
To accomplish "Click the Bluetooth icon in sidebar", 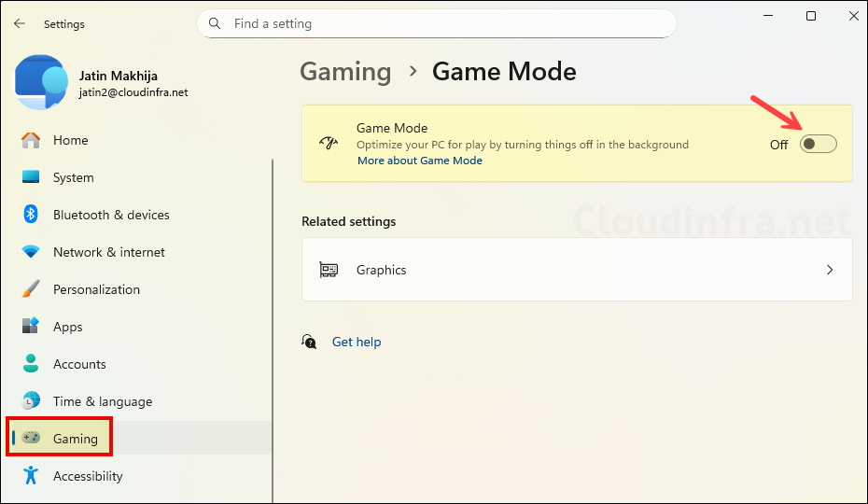I will [x=31, y=215].
